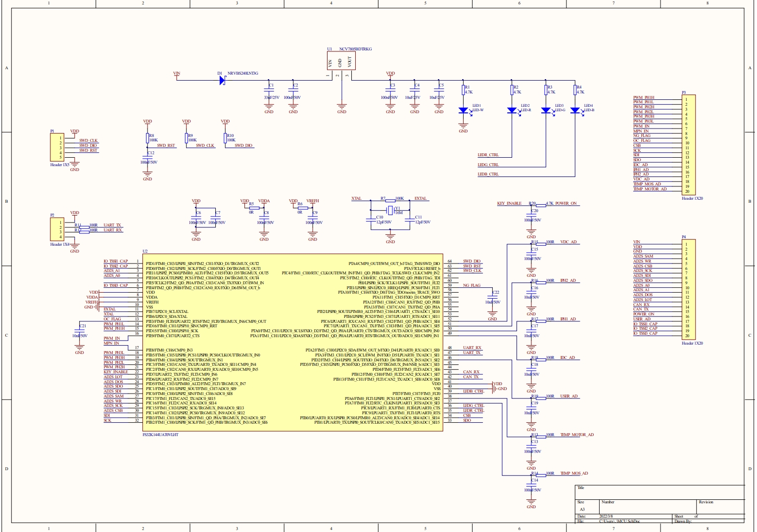Select the P1 Header 1X5 connector body
The width and height of the screenshot is (757, 532).
coord(57,147)
